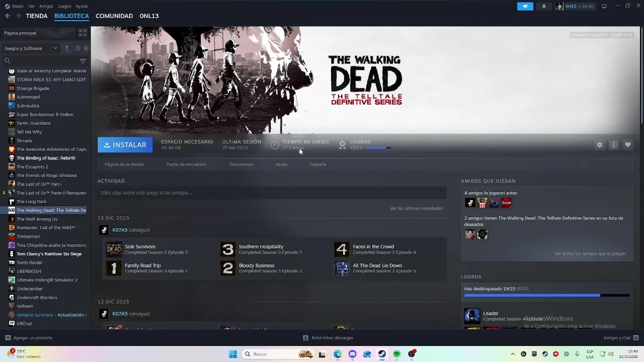Image resolution: width=644 pixels, height=362 pixels.
Task: Open the Amigos menu
Action: click(x=46, y=6)
